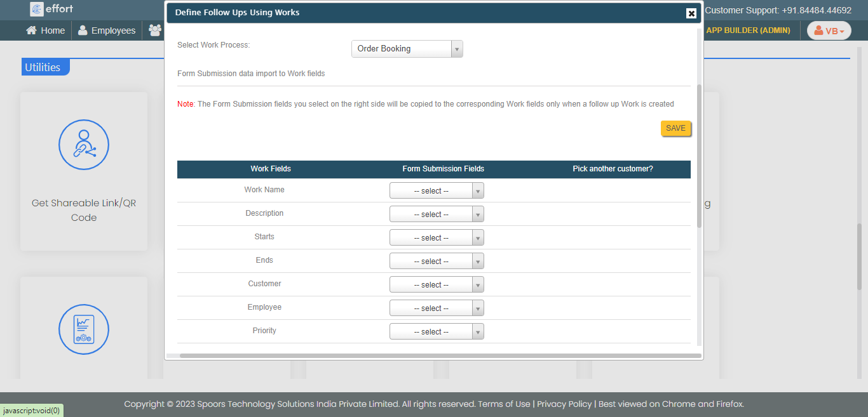The image size is (868, 417).
Task: Click the Get Shareable Link/QR Code icon
Action: [x=84, y=145]
